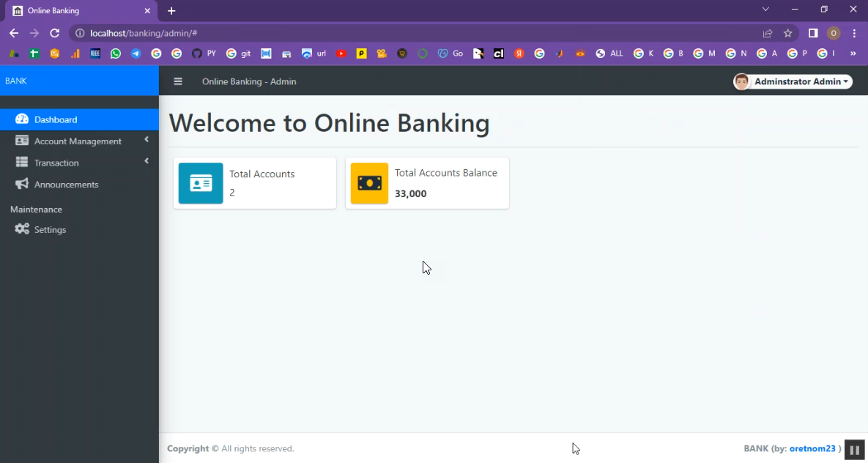The height and width of the screenshot is (463, 868).
Task: Open the tab search dropdown arrow
Action: click(x=765, y=10)
